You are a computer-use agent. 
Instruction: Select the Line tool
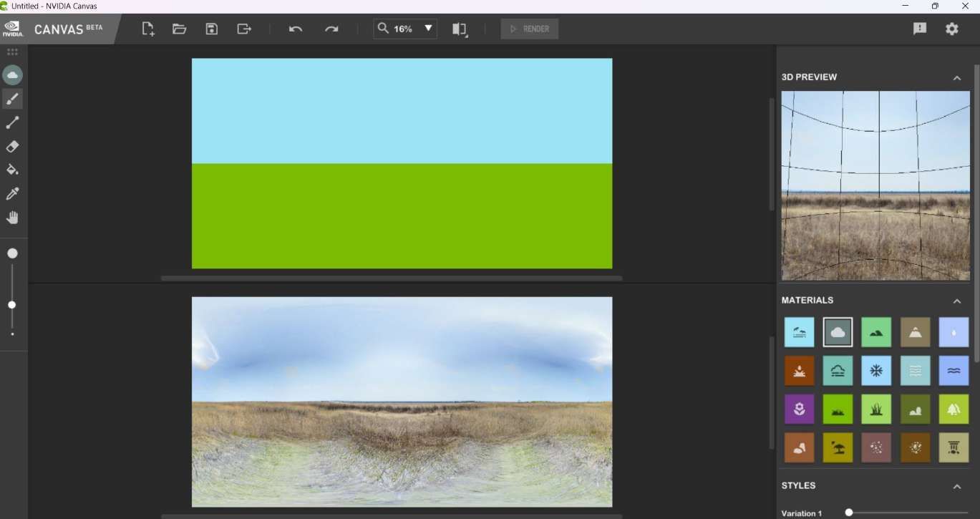[x=12, y=122]
